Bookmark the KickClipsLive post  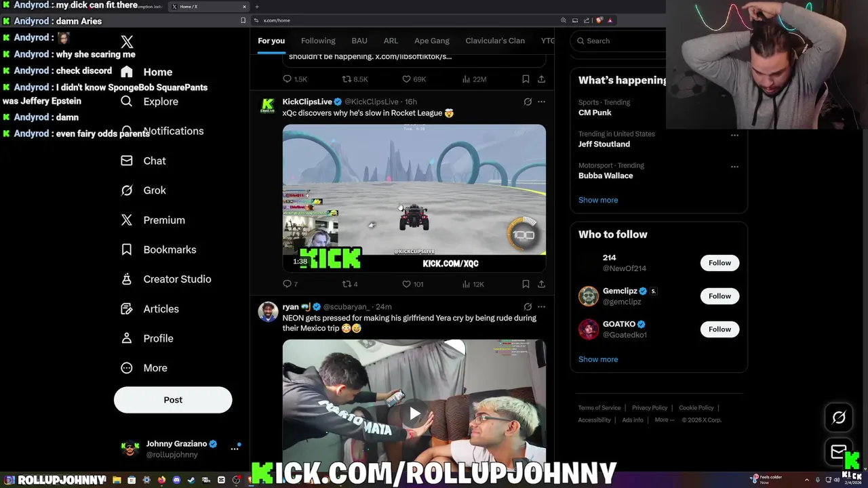tap(526, 284)
